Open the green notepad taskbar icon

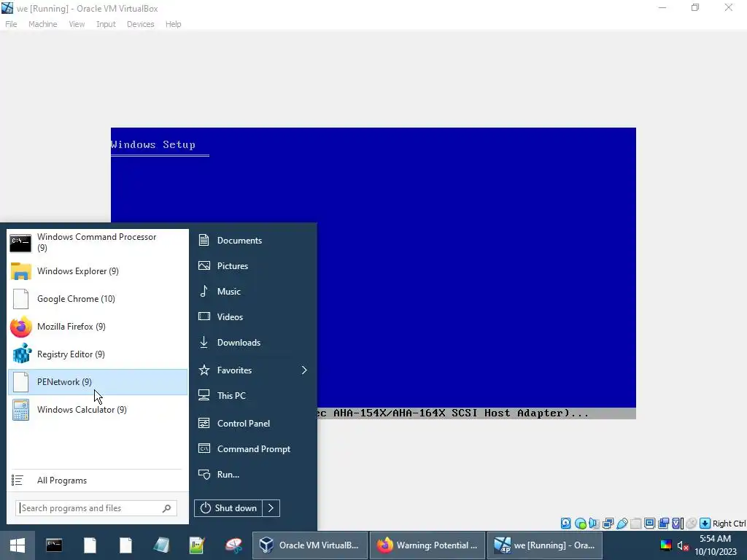point(197,545)
